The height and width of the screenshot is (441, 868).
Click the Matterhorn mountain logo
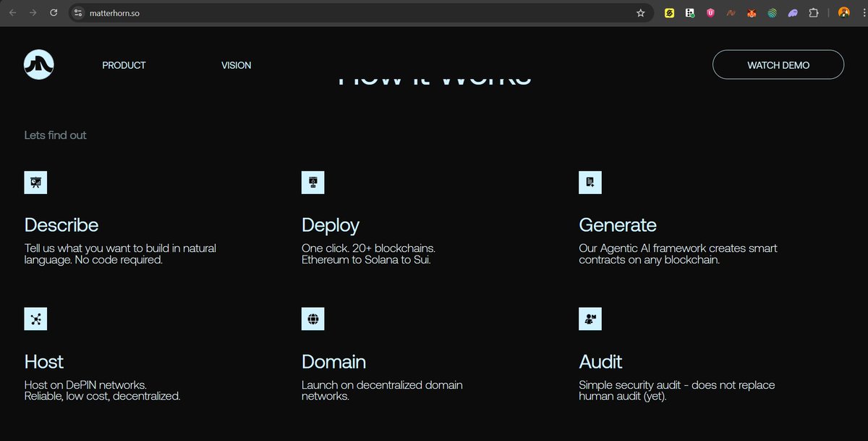tap(38, 64)
